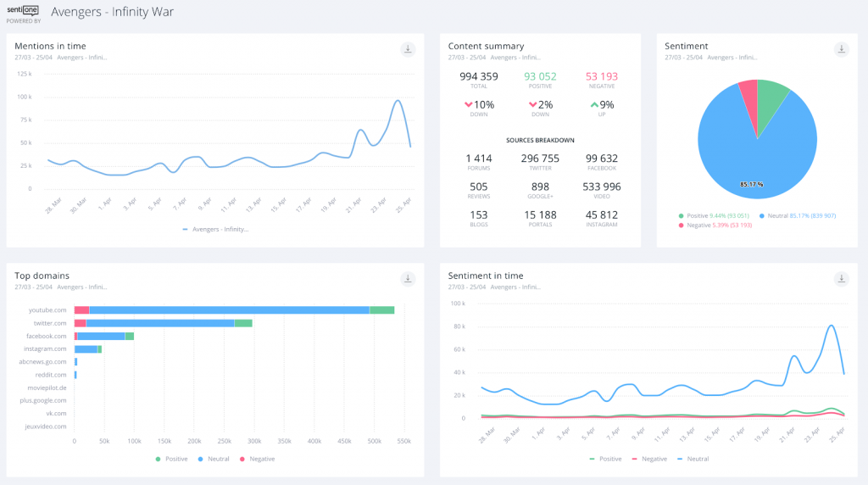The width and height of the screenshot is (868, 485).
Task: Download the Sentiment pie chart
Action: coord(841,49)
